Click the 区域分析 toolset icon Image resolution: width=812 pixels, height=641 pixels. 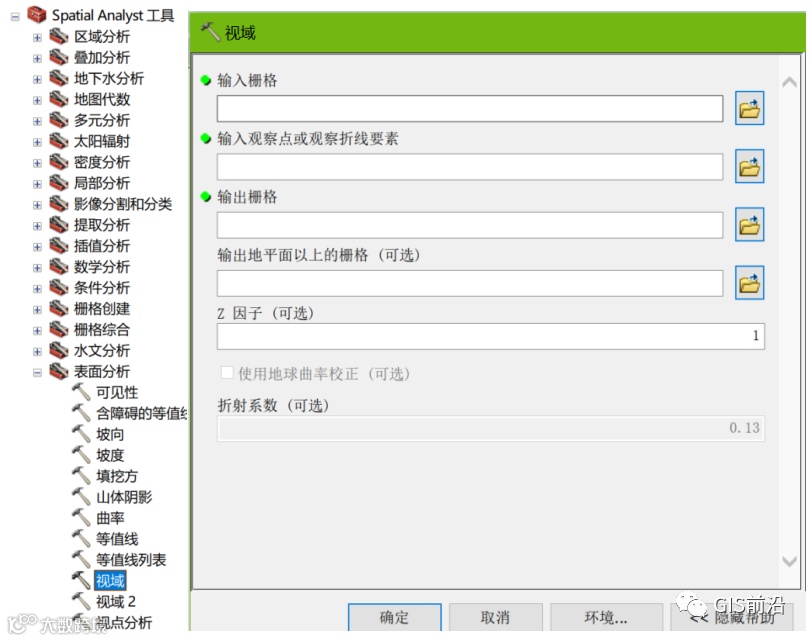pos(59,36)
